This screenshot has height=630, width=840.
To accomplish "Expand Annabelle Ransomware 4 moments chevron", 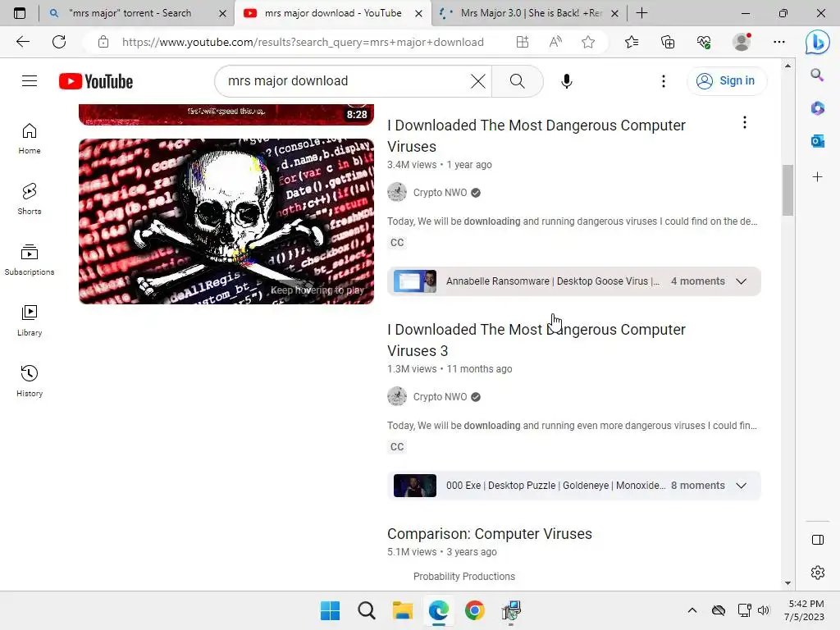I will click(x=741, y=281).
